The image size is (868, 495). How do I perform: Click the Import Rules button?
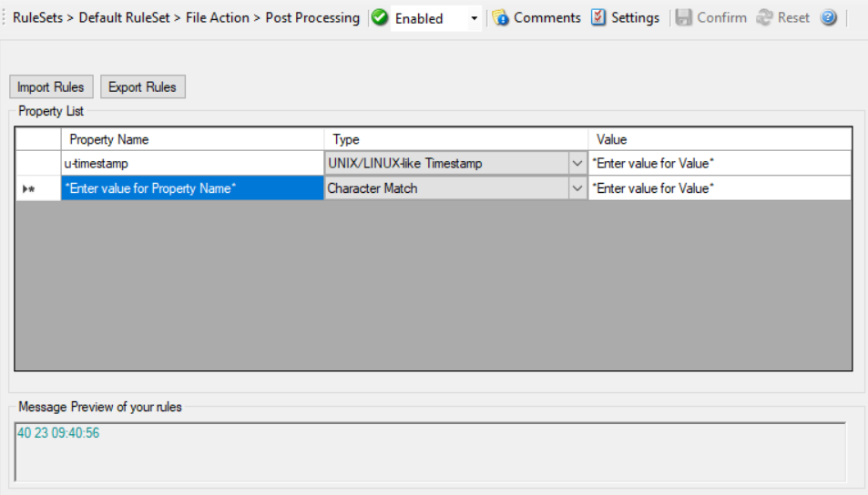coord(51,87)
